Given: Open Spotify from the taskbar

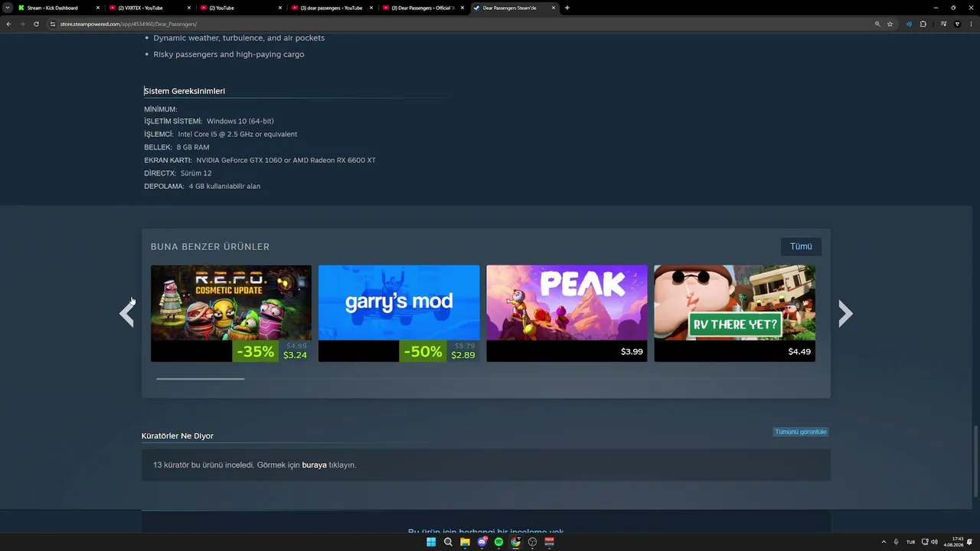Looking at the screenshot, I should (x=498, y=542).
